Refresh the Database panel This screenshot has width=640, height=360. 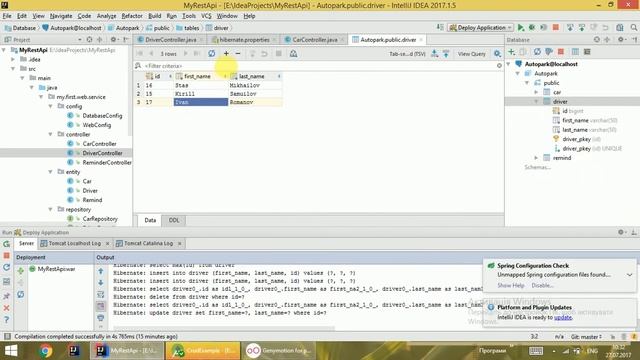coord(537,52)
